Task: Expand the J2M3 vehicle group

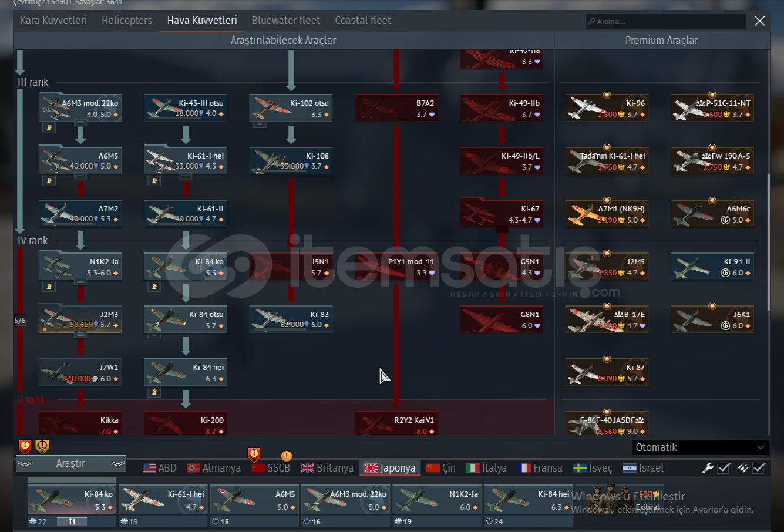Action: 80,335
